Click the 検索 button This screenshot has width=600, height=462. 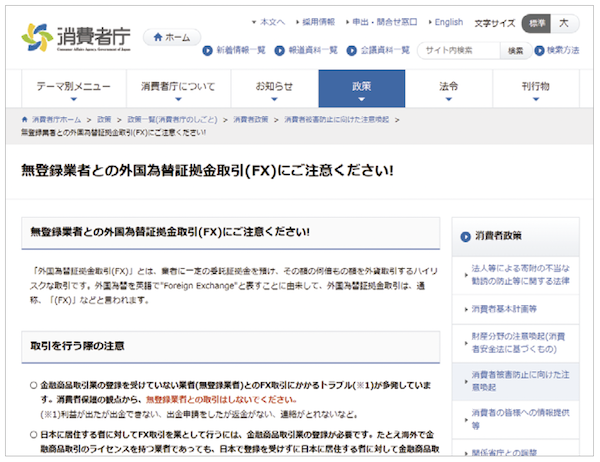click(515, 50)
